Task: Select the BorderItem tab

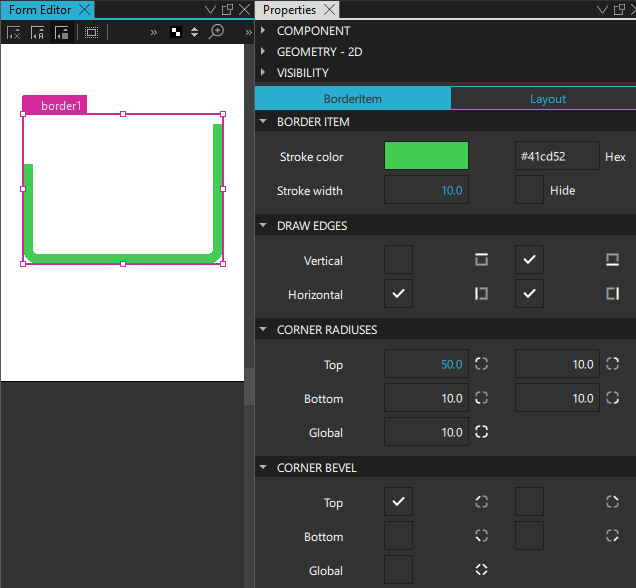Action: click(352, 99)
